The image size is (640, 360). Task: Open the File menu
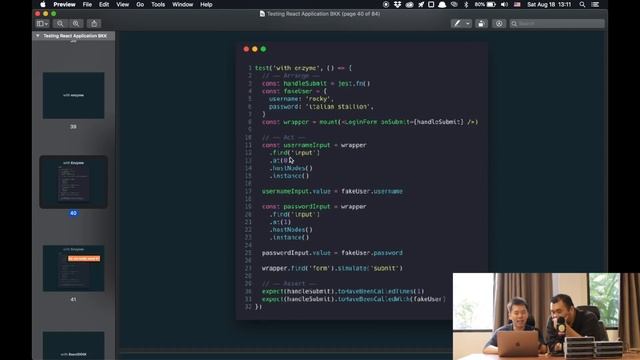point(87,4)
